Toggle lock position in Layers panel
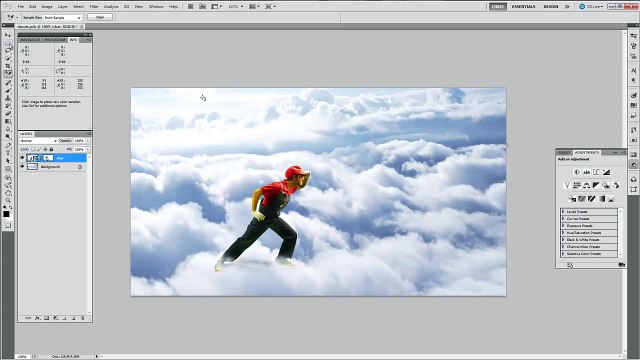The image size is (640, 360). [45, 149]
